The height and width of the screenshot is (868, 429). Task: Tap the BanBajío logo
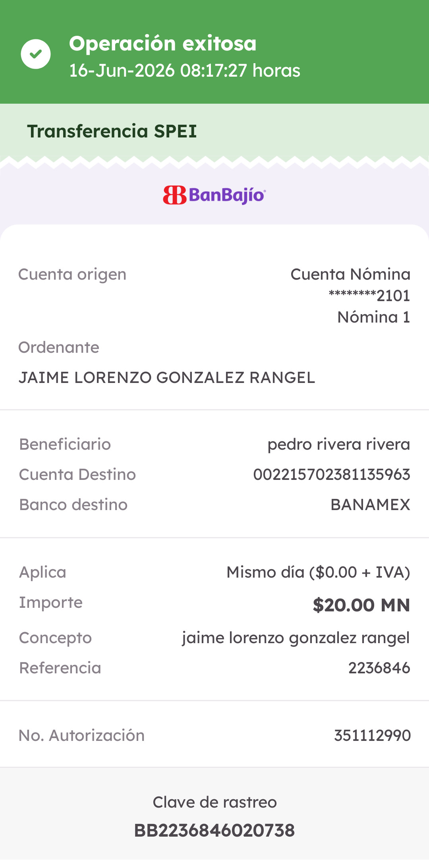click(214, 195)
